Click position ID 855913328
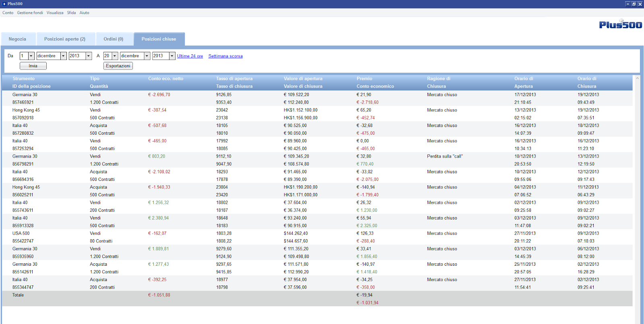This screenshot has width=644, height=324. [x=23, y=226]
